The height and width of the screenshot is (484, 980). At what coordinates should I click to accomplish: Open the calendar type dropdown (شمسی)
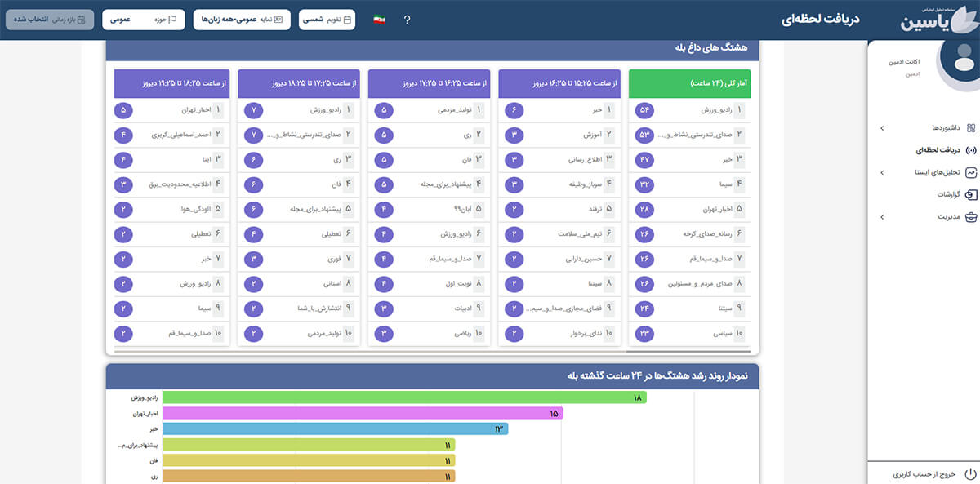(x=327, y=20)
